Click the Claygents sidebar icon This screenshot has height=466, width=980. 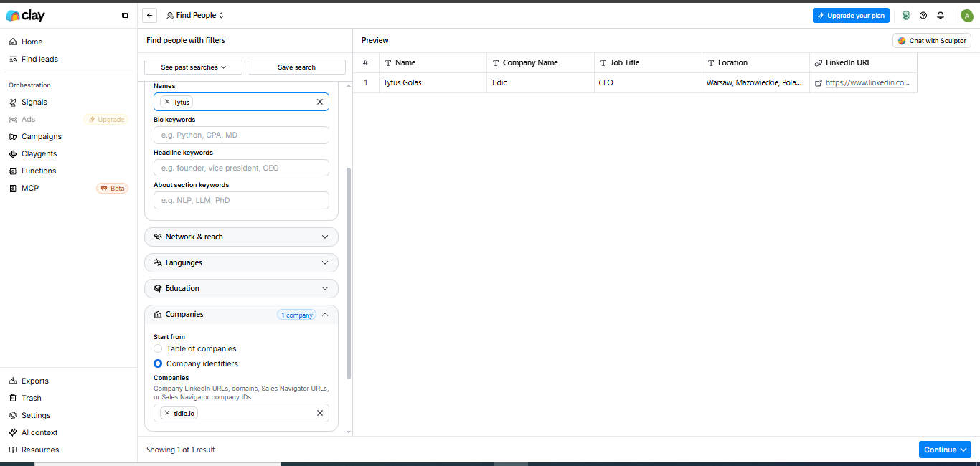point(14,153)
